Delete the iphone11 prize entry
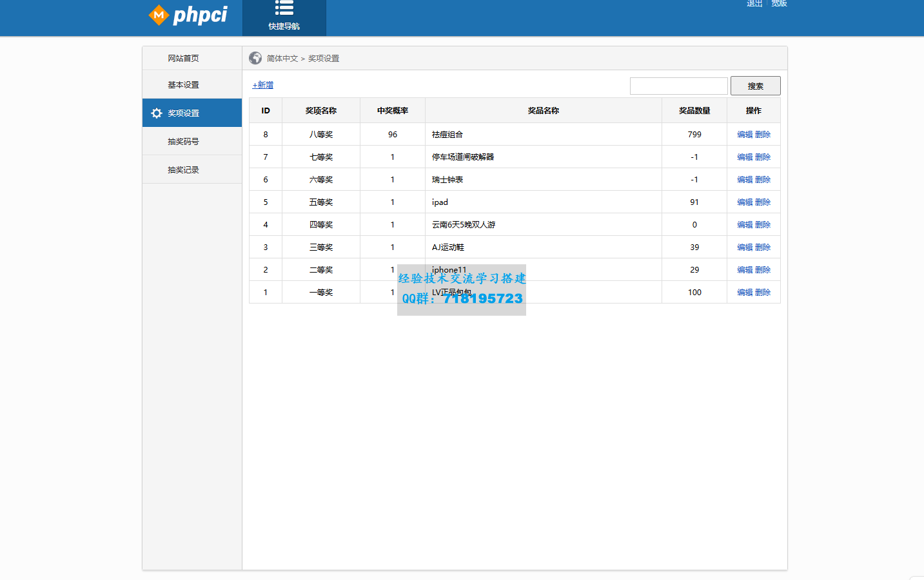The image size is (924, 580). pos(762,269)
